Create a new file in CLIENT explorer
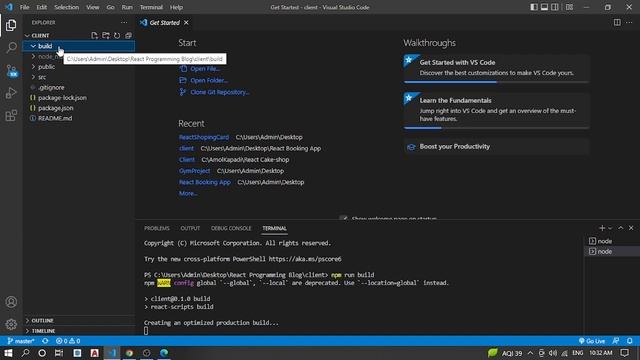 pyautogui.click(x=95, y=36)
